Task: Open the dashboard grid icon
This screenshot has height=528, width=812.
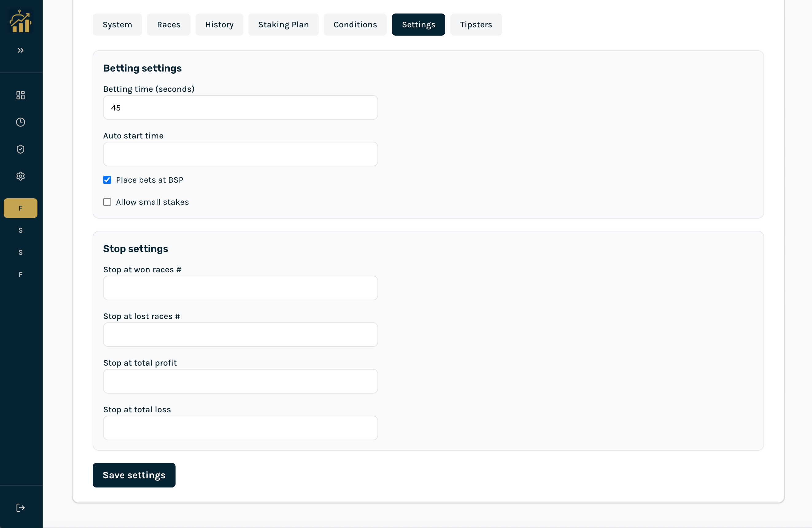Action: [x=21, y=95]
